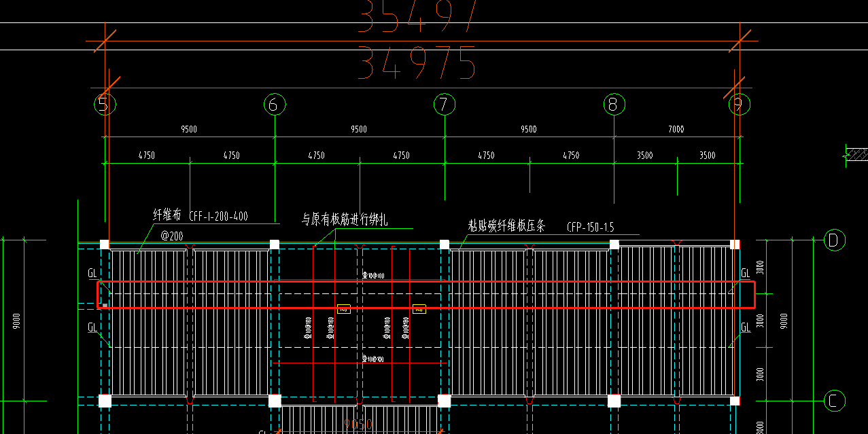Pick the column square at axis D-7
Screen dimensions: 868x434
445,244
